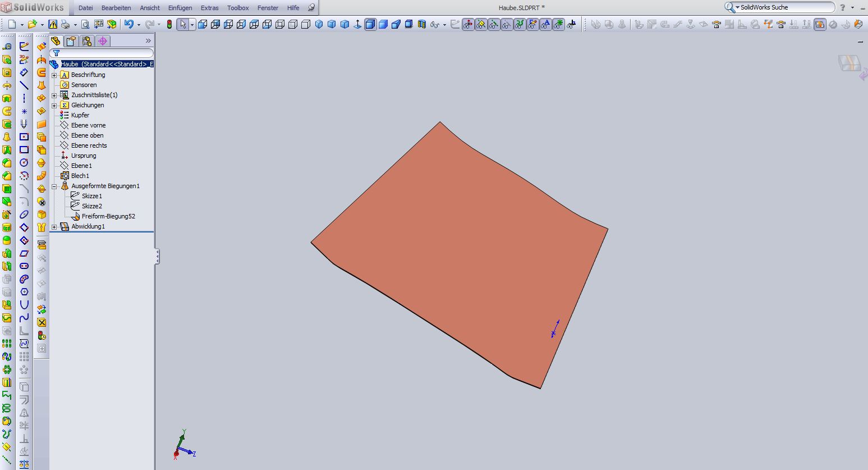
Task: Select the Corner Rectangle sketch tool
Action: click(x=24, y=150)
